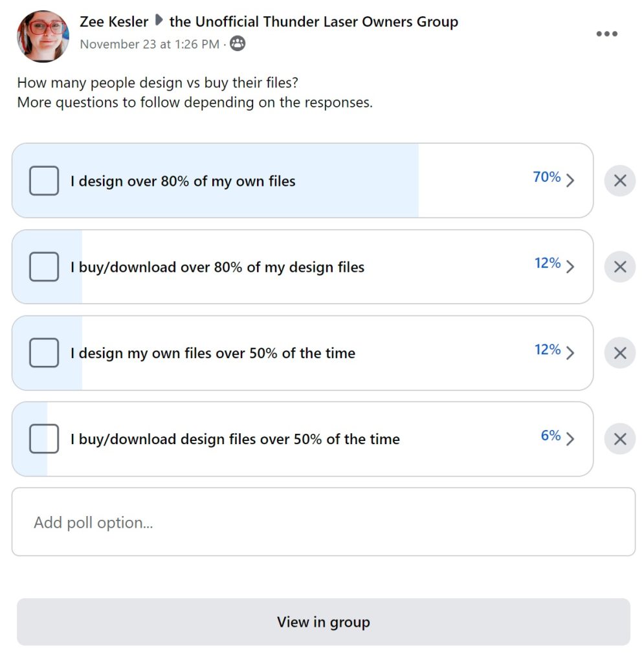Open Zee Kesler's profile picture
Image resolution: width=644 pixels, height=663 pixels.
pos(43,36)
